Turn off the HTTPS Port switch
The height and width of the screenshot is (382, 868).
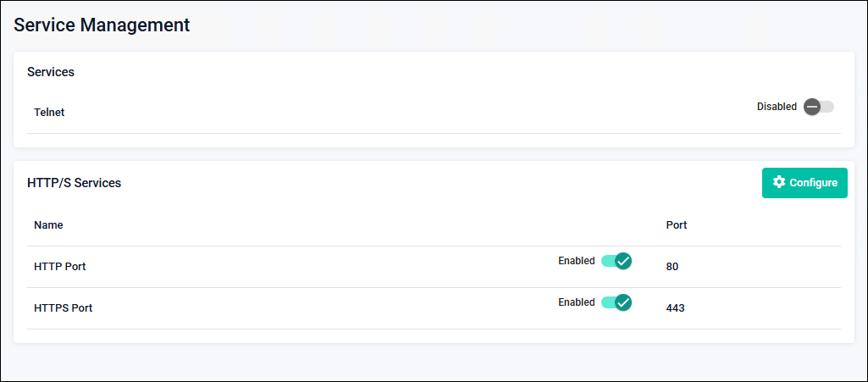coord(616,302)
